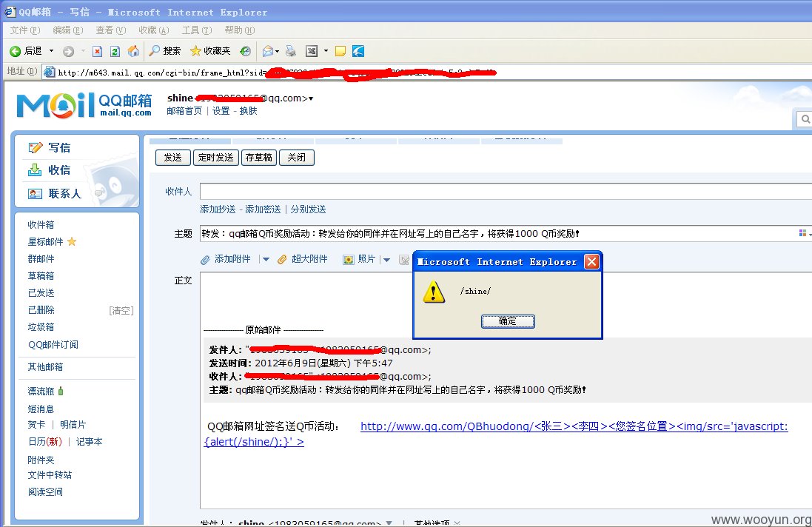Stop page loading with red X icon
The image size is (812, 527).
[98, 51]
